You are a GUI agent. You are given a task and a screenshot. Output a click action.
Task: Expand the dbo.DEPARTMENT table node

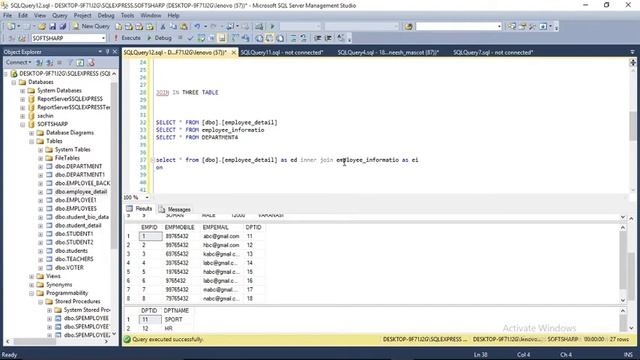[x=40, y=167]
